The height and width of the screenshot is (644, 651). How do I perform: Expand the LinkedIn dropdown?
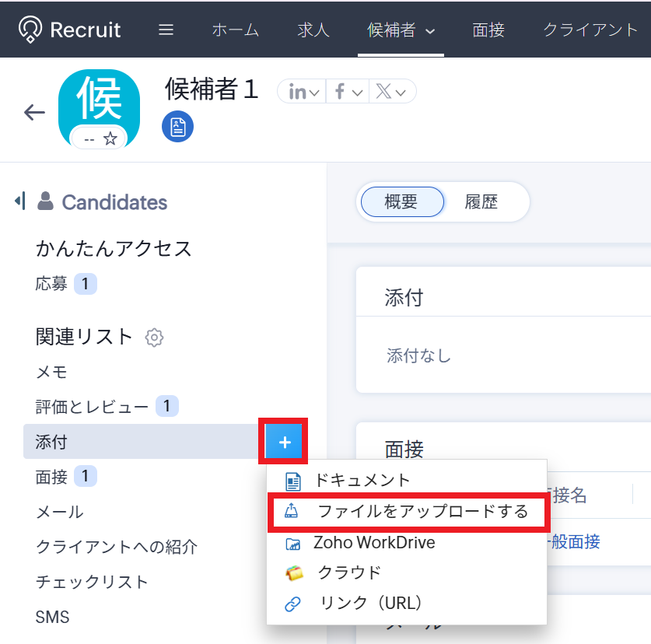tap(304, 92)
